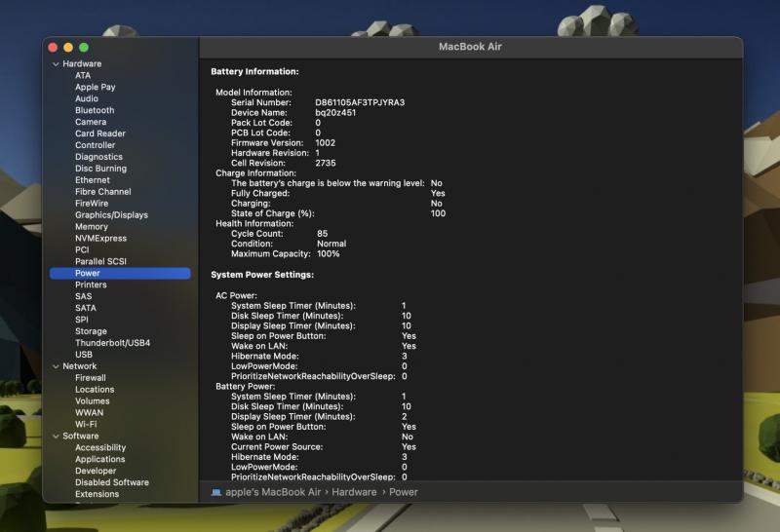This screenshot has height=532, width=780.
Task: Click State of Charge value 100
Action: pyautogui.click(x=438, y=213)
